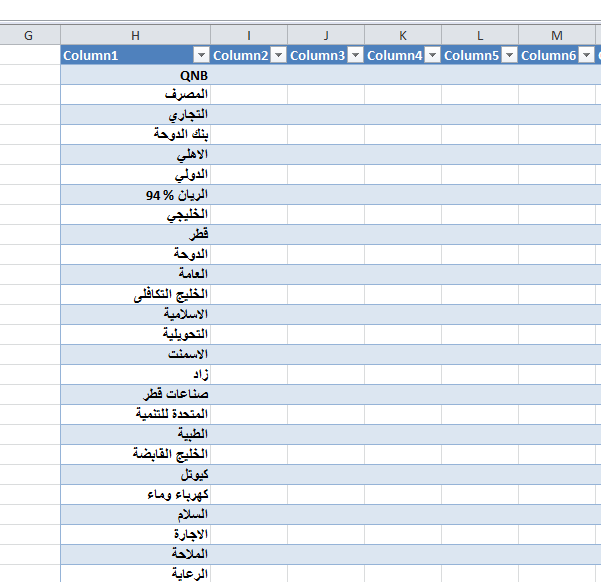Screen dimensions: 601x582
Task: Select the cell containing الخليجي
Action: (135, 215)
